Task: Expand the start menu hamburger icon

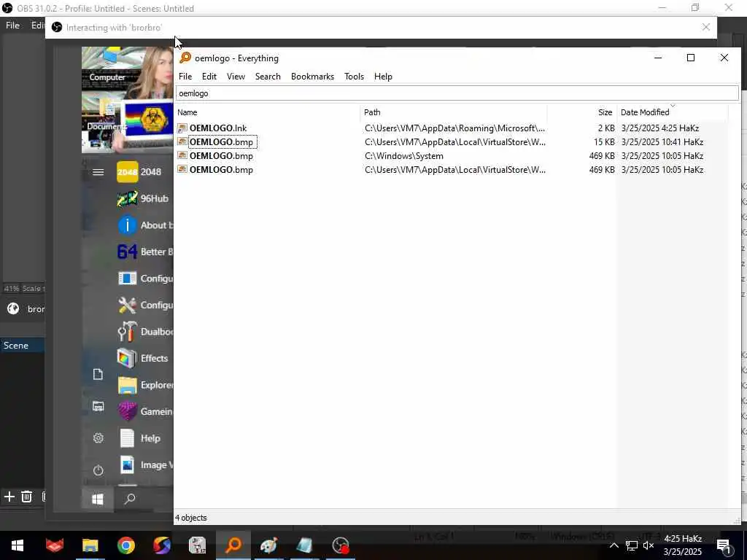Action: (x=98, y=172)
